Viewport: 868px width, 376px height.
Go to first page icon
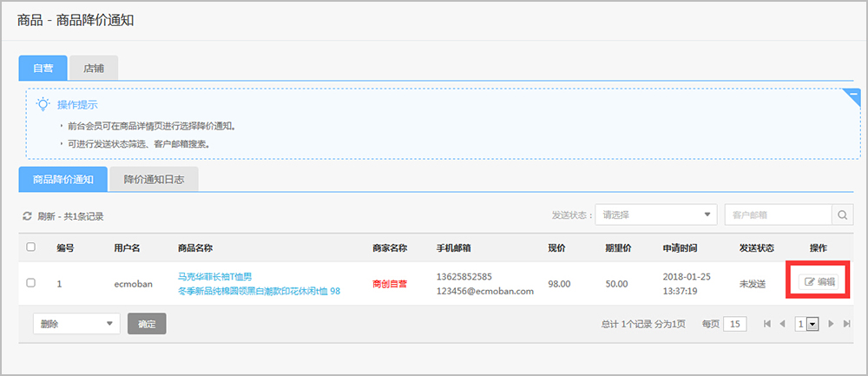(766, 324)
